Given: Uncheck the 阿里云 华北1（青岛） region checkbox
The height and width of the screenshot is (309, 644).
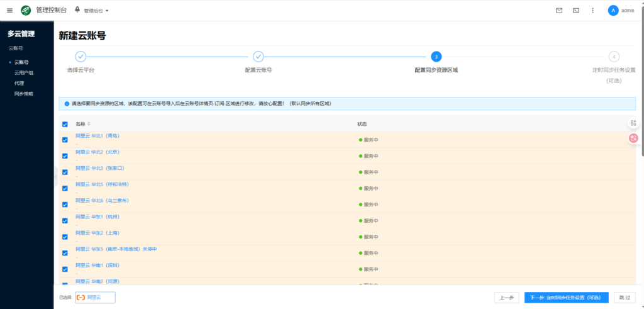Looking at the screenshot, I should [x=65, y=140].
